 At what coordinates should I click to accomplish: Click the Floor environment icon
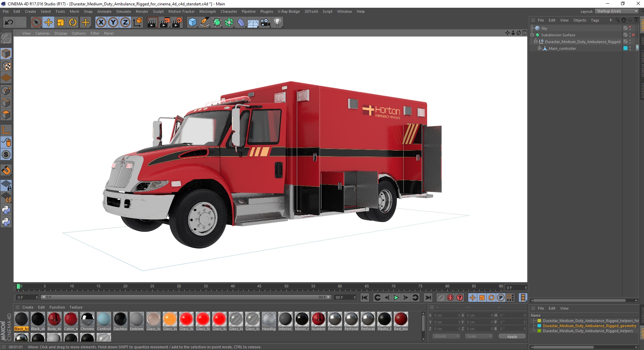coord(253,23)
